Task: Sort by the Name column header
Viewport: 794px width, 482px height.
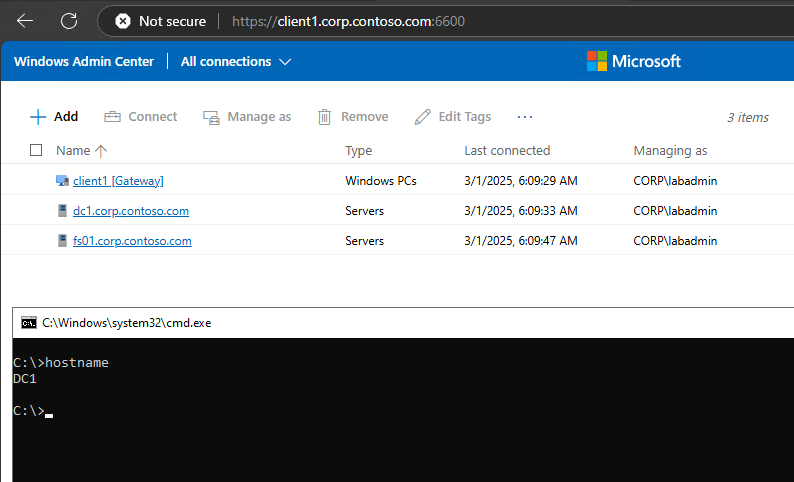Action: [x=73, y=151]
